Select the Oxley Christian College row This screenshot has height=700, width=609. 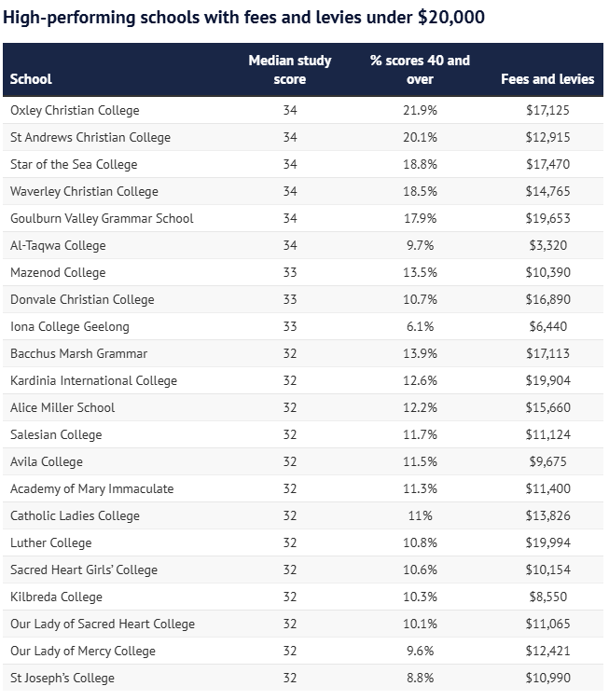(x=303, y=110)
